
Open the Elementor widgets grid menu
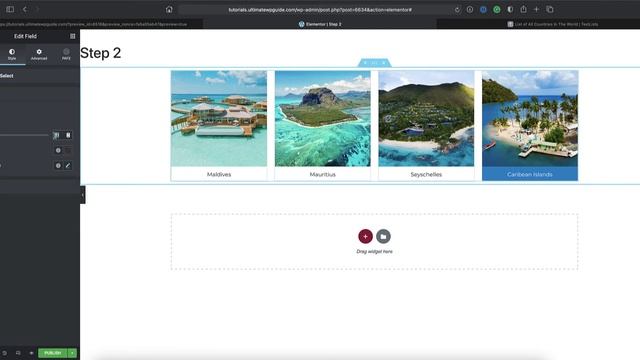pos(73,36)
